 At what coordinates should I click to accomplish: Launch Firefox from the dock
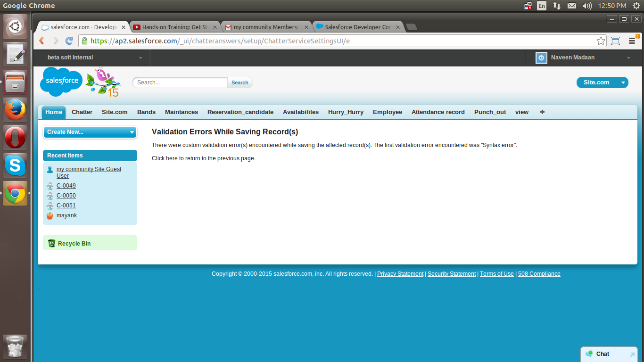click(15, 110)
